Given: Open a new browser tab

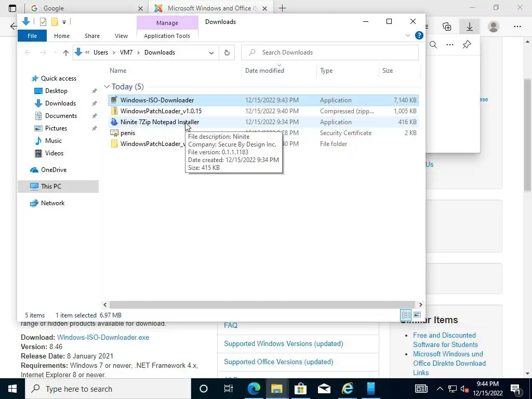Looking at the screenshot, I should point(282,8).
